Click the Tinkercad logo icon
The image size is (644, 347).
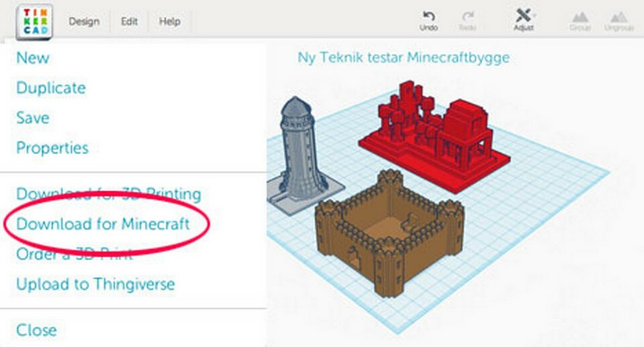pos(34,21)
